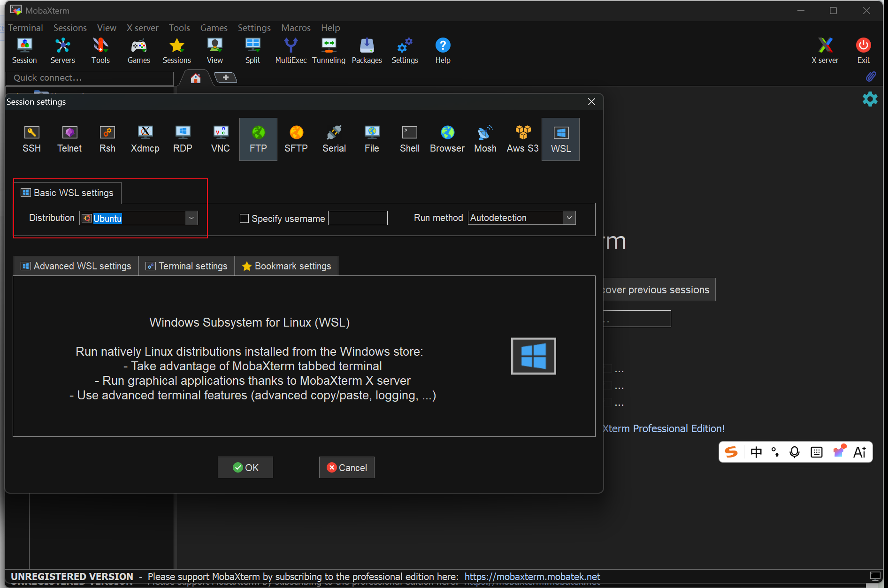This screenshot has width=888, height=588.
Task: Launch the MultiExec toolbar icon
Action: coord(291,51)
